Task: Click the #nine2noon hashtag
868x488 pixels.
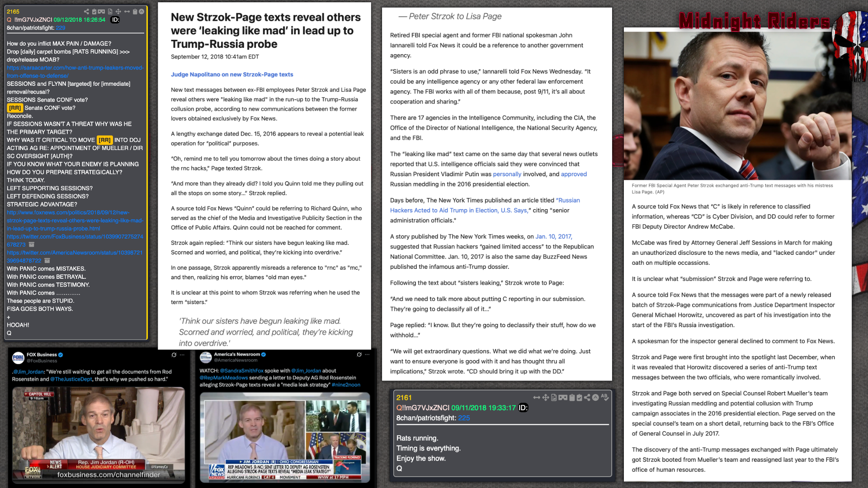Action: point(346,385)
